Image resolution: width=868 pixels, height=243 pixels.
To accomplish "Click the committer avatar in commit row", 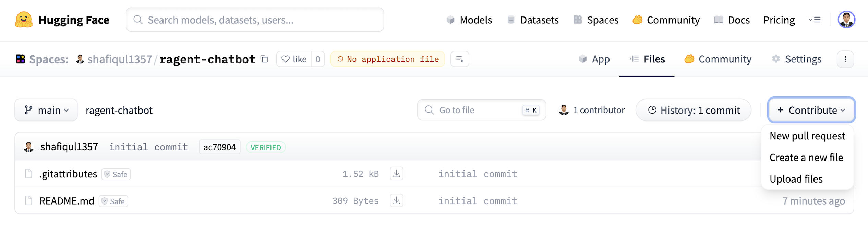I will coord(28,147).
